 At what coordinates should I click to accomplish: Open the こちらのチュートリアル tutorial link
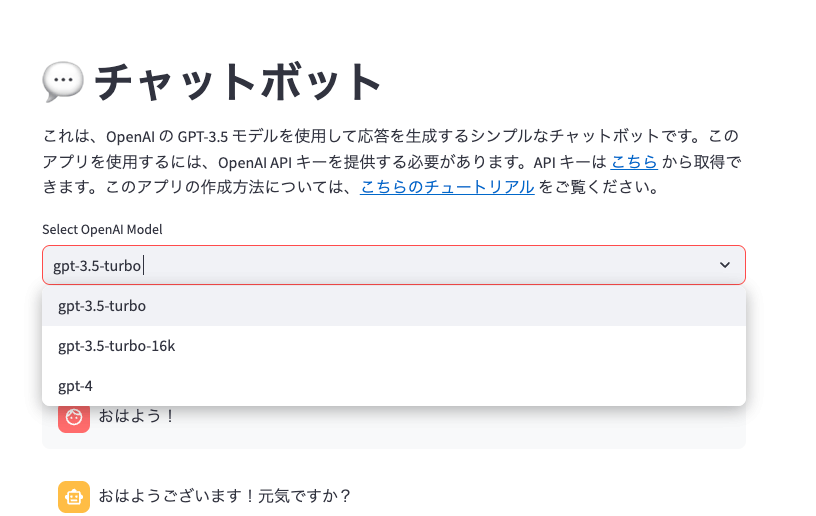(x=447, y=187)
